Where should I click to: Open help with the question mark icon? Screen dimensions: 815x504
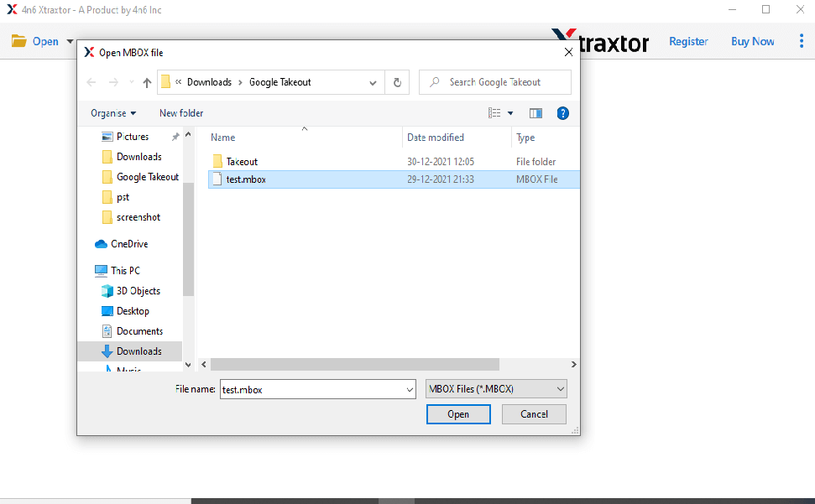point(562,113)
